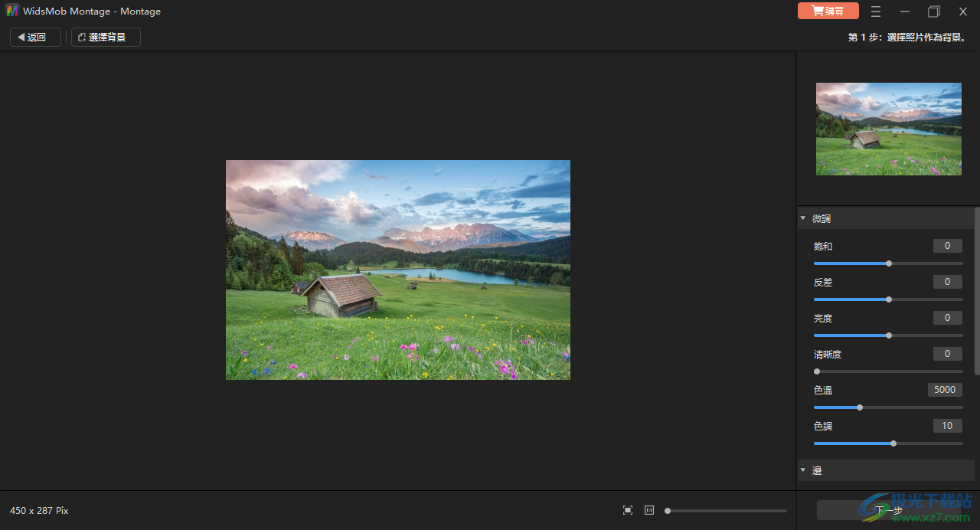
Task: Collapse the 微調 section
Action: click(803, 218)
